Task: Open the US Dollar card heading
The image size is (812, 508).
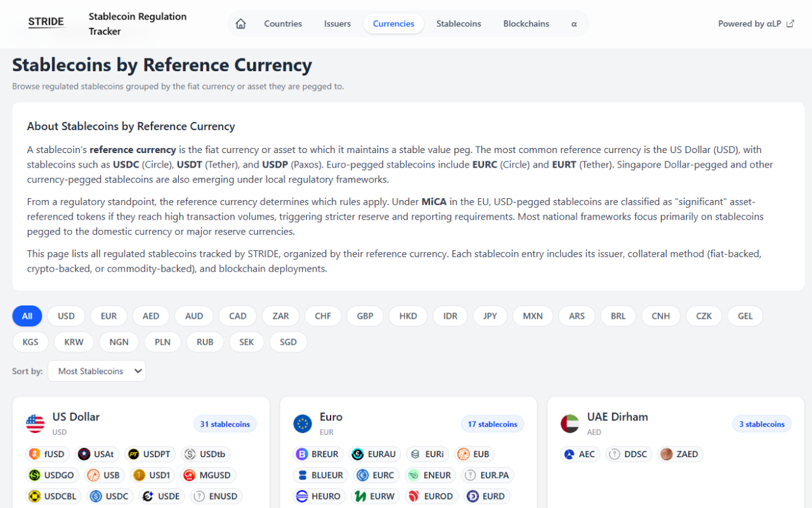Action: tap(76, 417)
